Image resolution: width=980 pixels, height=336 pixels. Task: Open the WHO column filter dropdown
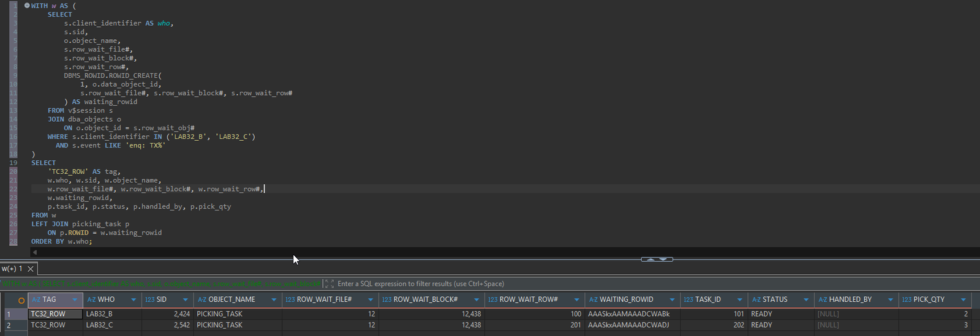click(133, 300)
